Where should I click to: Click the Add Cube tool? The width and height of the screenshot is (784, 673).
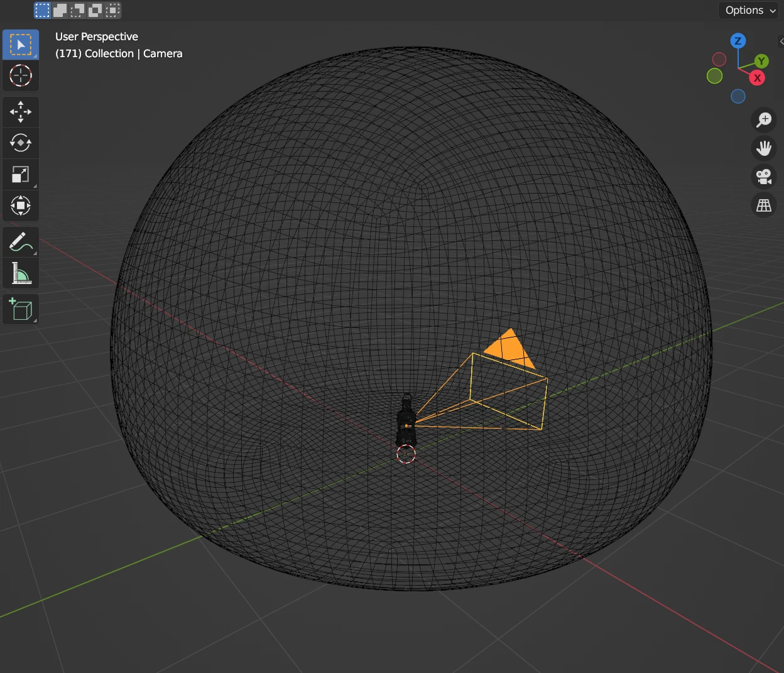(21, 309)
